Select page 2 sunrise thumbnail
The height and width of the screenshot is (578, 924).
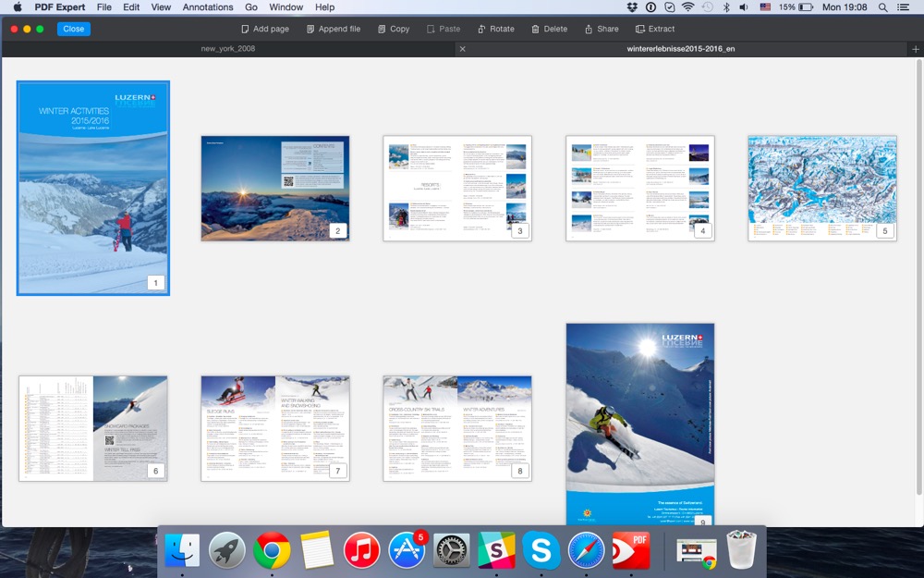(274, 188)
